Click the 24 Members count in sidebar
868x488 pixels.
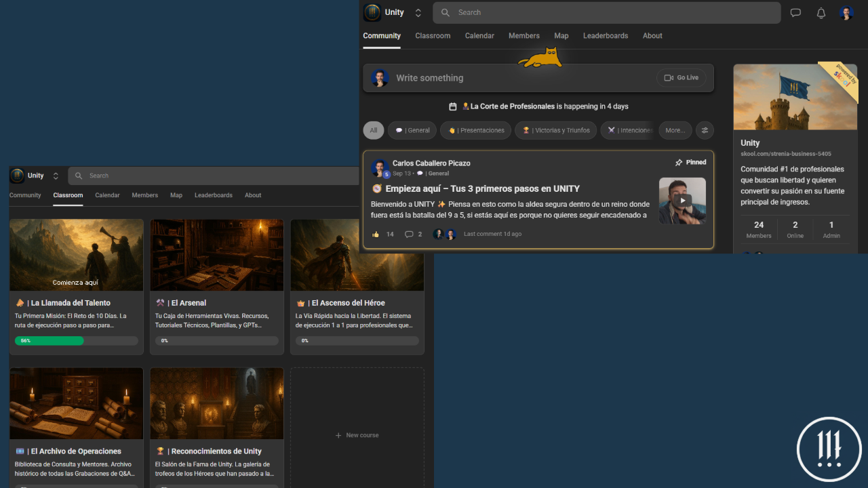tap(759, 230)
